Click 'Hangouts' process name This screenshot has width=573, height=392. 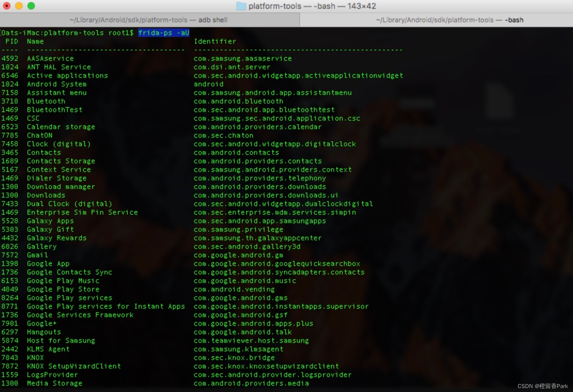tap(44, 332)
